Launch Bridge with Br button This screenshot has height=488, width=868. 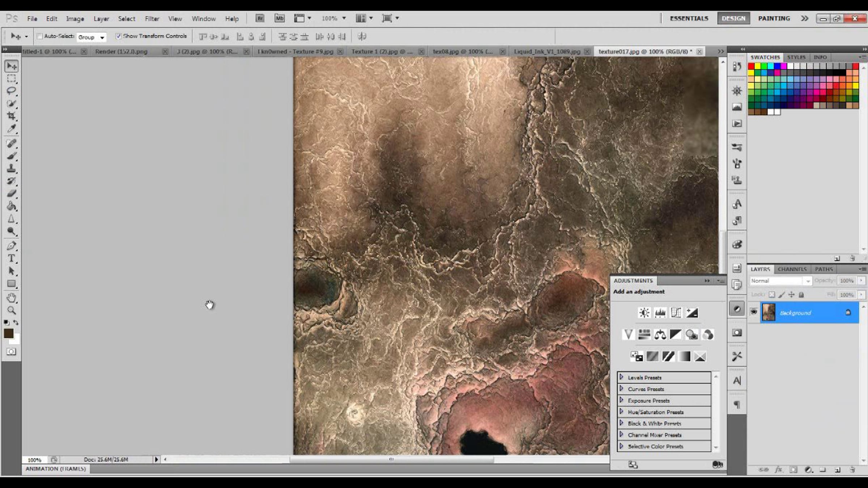(260, 18)
